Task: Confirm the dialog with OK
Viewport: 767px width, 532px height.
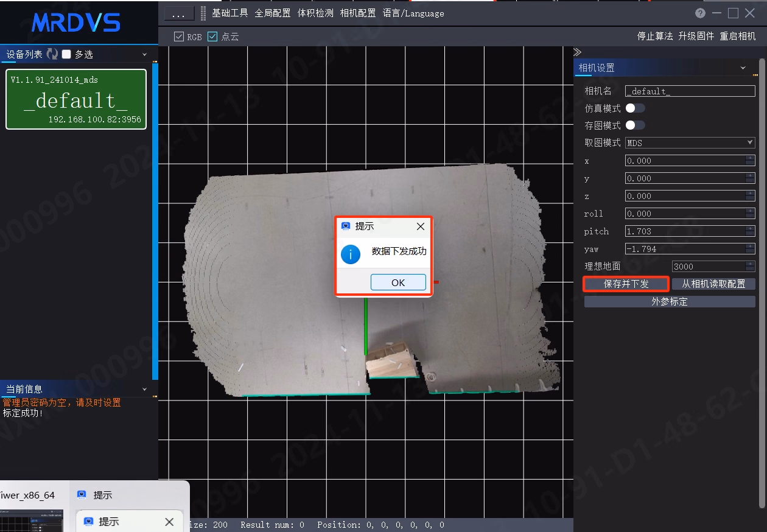Action: 398,282
